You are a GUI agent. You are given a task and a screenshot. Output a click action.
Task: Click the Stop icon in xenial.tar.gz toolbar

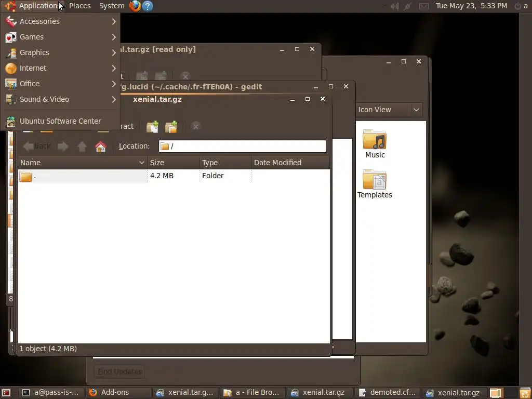coord(195,127)
